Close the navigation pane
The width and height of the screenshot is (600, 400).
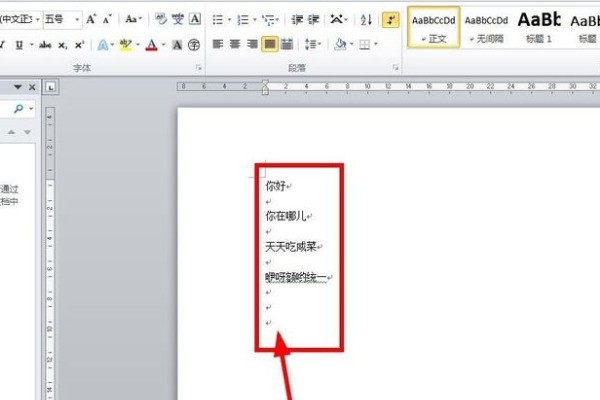point(32,87)
